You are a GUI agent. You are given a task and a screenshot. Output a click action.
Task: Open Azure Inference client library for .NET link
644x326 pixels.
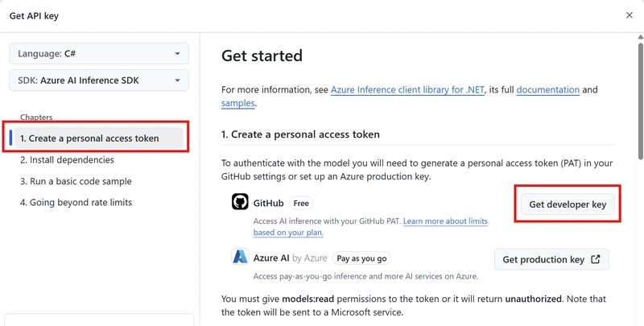tap(407, 89)
